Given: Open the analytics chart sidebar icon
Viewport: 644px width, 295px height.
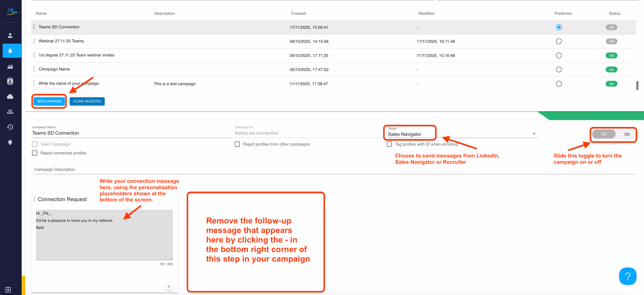Looking at the screenshot, I should coord(10,67).
